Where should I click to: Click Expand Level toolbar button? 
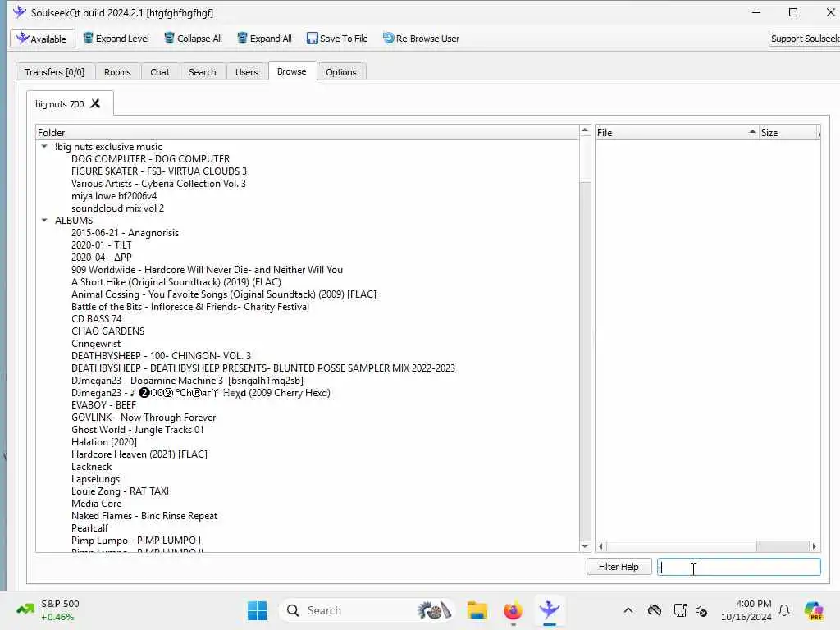click(116, 39)
